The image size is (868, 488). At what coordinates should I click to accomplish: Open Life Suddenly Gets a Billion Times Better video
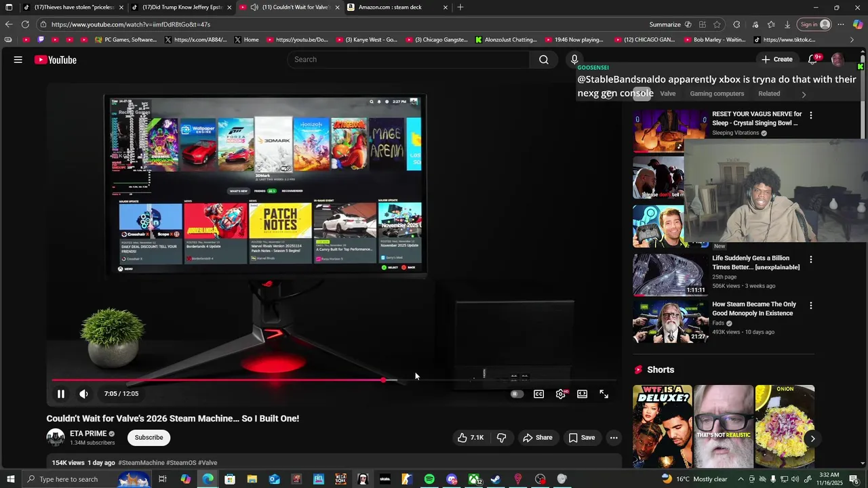point(755,262)
